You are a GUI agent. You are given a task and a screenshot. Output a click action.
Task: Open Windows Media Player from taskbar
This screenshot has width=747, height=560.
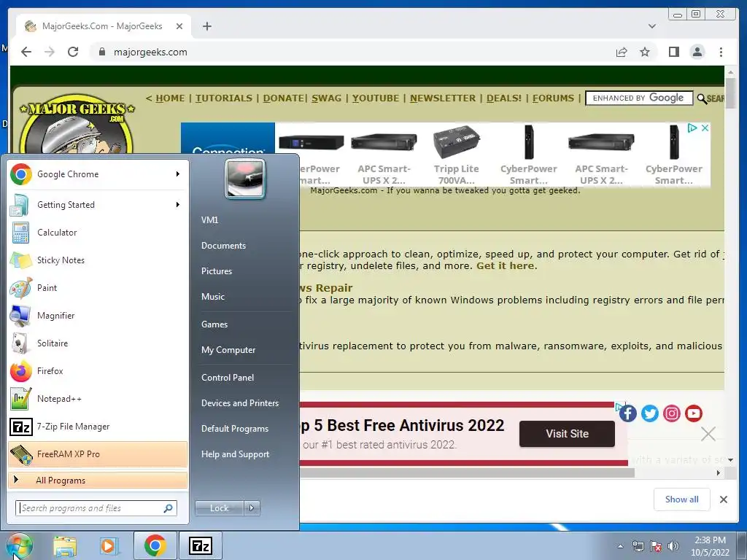coord(109,545)
